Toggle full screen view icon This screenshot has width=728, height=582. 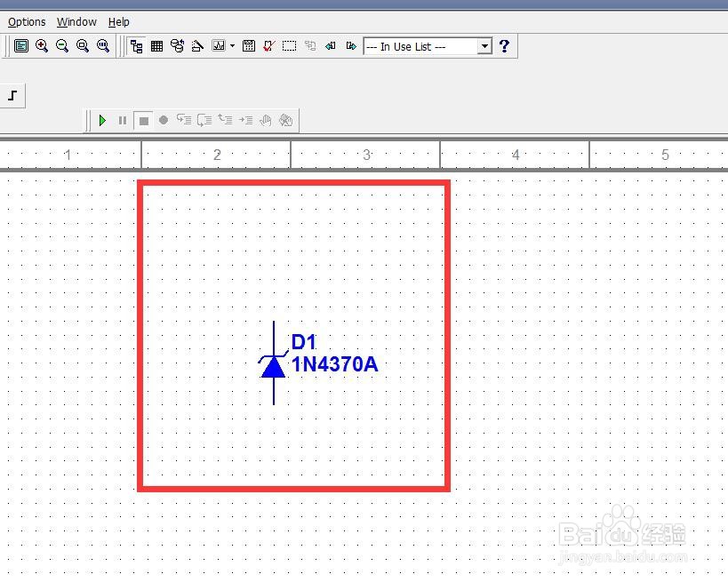click(21, 46)
